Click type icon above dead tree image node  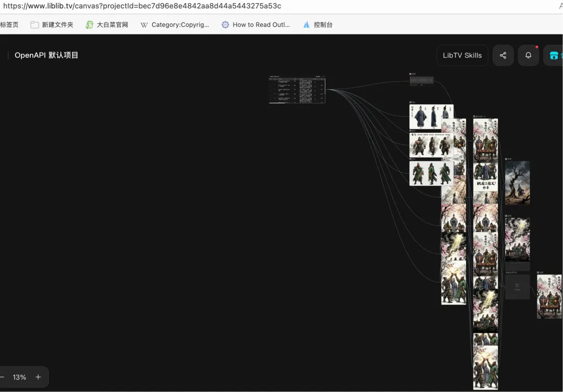[x=506, y=159]
